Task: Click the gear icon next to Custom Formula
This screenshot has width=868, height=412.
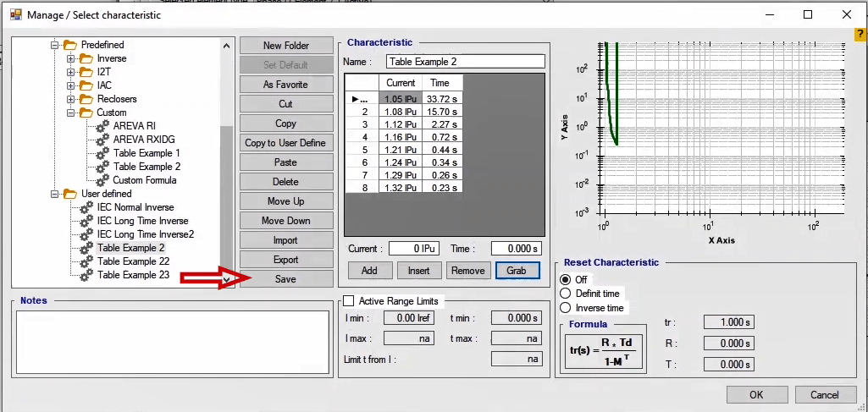Action: point(102,180)
